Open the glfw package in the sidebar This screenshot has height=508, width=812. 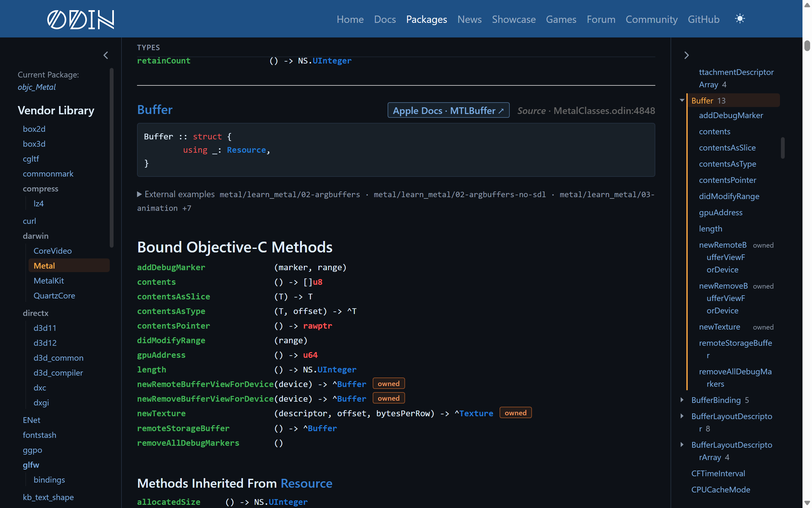click(x=31, y=465)
